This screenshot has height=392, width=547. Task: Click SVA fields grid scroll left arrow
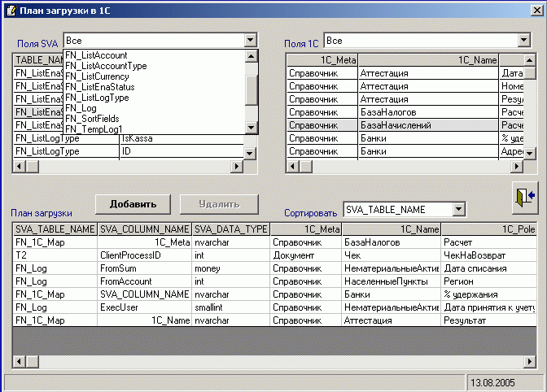coord(20,167)
